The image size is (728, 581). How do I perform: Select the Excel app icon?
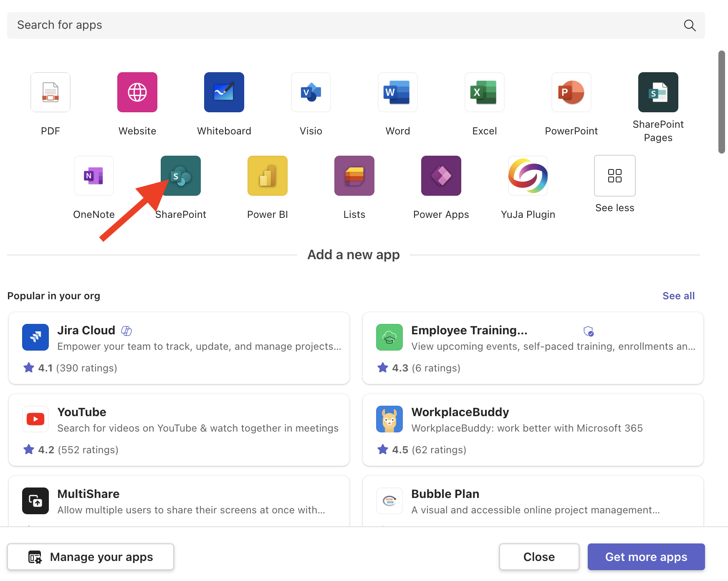[484, 92]
